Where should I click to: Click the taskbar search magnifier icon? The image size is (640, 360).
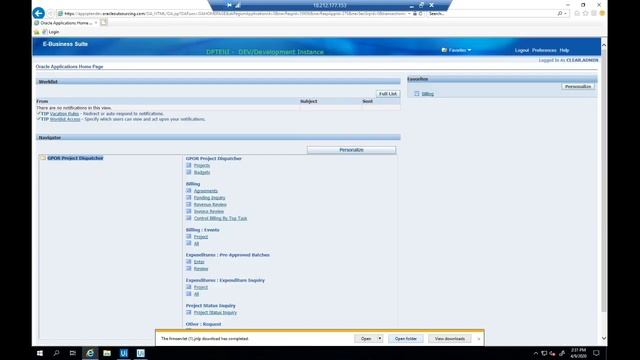(x=56, y=353)
